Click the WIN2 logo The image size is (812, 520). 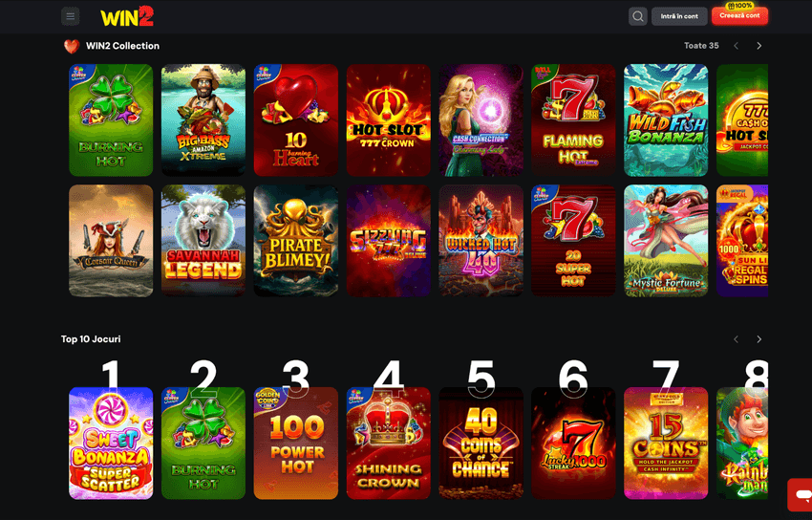[127, 16]
